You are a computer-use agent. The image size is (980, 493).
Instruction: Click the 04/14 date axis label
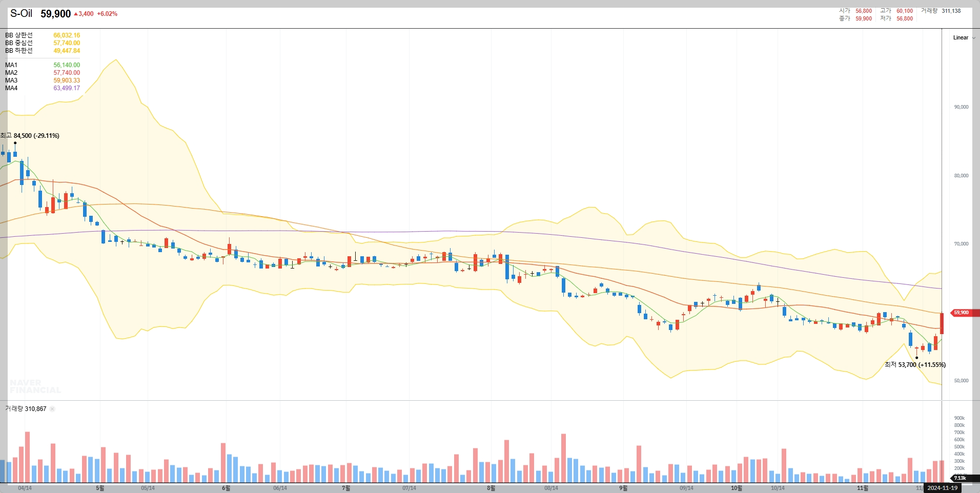pyautogui.click(x=25, y=488)
